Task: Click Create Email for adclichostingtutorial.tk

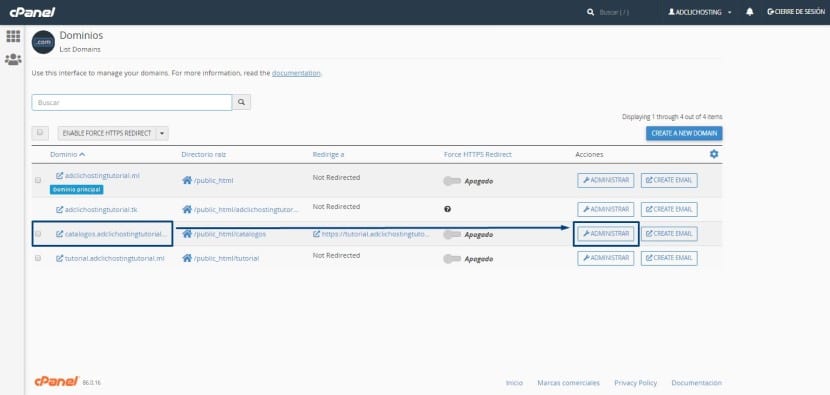Action: (669, 209)
